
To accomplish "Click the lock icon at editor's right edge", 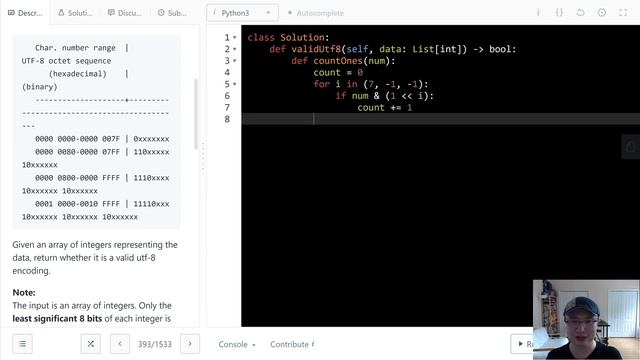I will coord(631,147).
